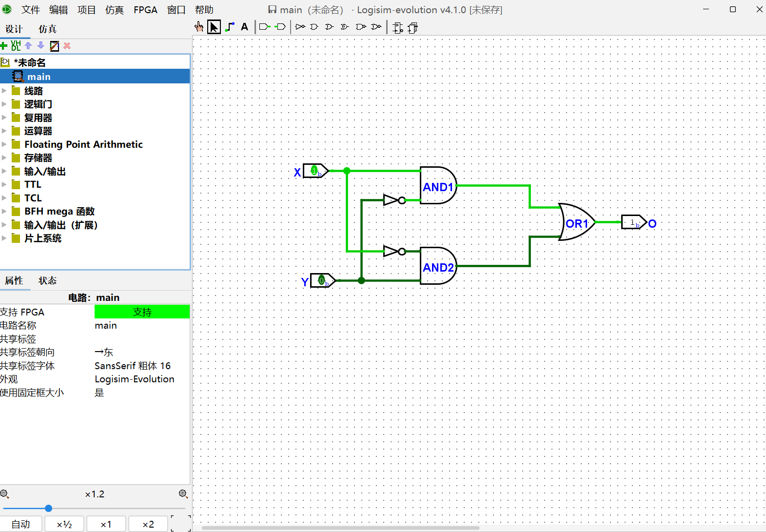The image size is (766, 532).
Task: Zoom in with right magnifier icon
Action: [x=183, y=494]
